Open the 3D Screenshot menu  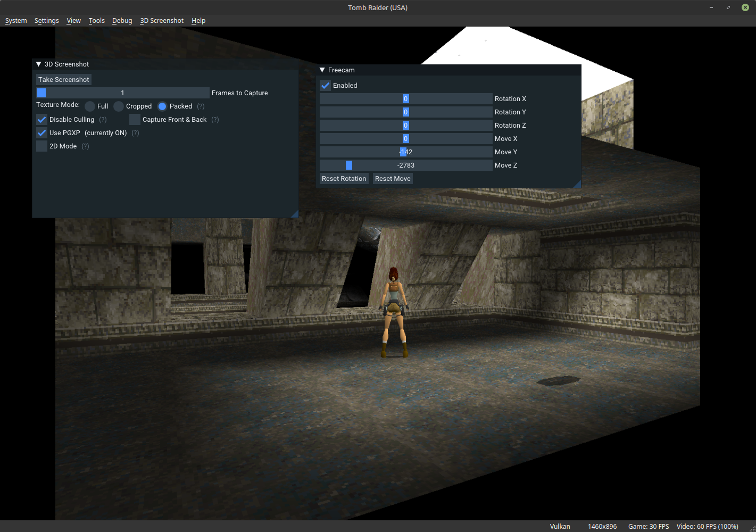pyautogui.click(x=162, y=21)
